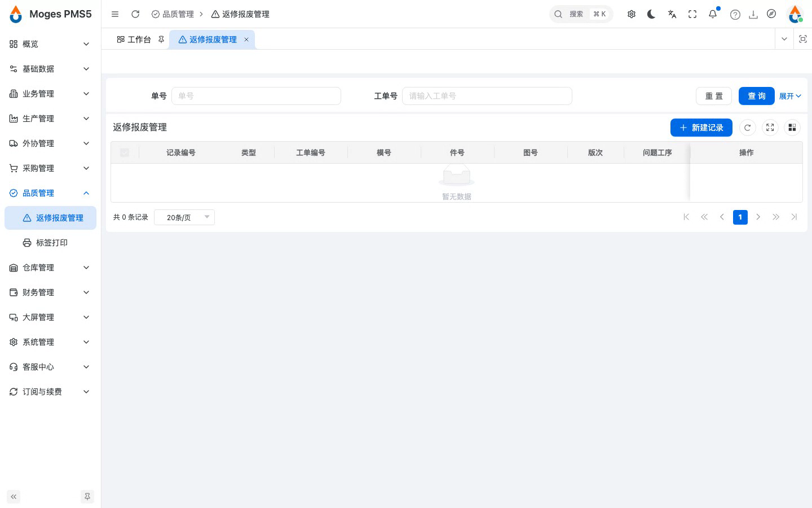This screenshot has width=812, height=508.
Task: Click the 查询 button
Action: [757, 96]
